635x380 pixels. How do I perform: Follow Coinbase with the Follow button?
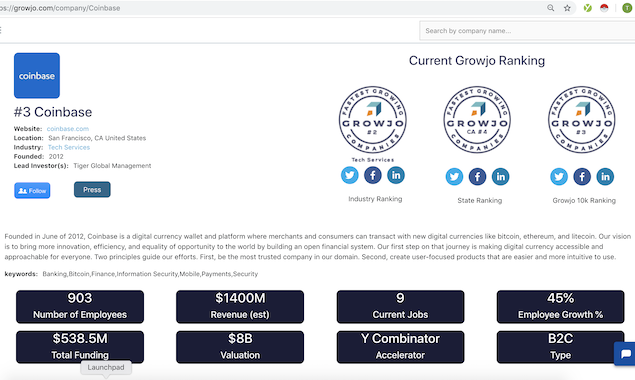(32, 190)
